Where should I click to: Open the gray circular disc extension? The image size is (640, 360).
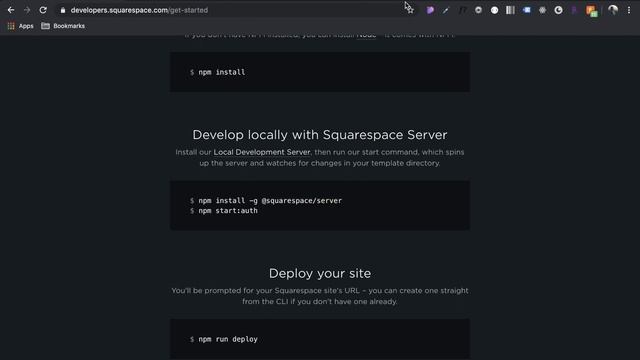coord(478,10)
